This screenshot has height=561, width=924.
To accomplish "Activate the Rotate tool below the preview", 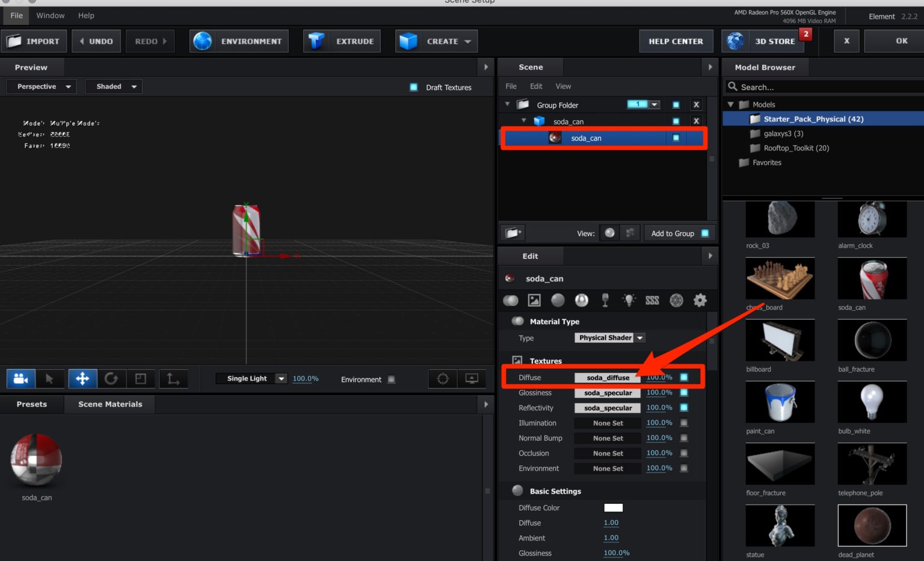I will (112, 378).
